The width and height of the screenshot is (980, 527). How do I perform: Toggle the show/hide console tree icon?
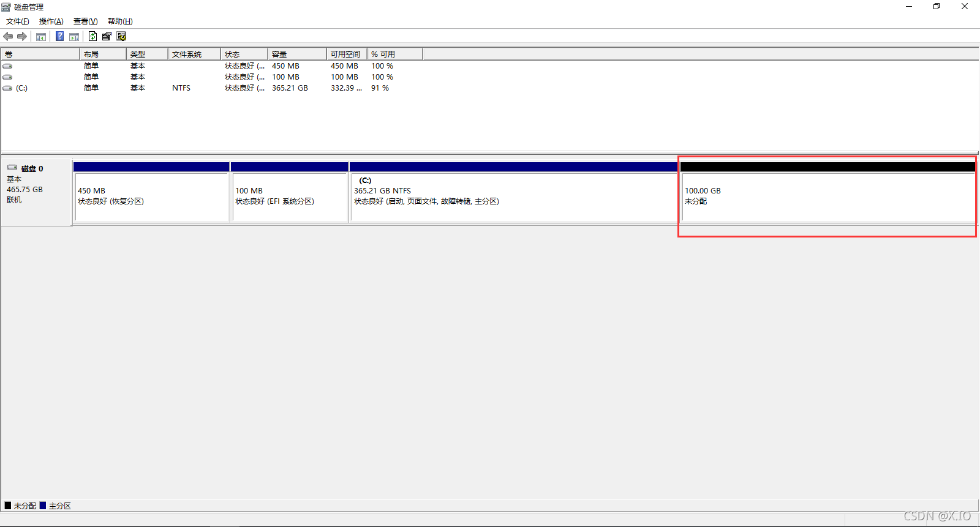(x=41, y=37)
